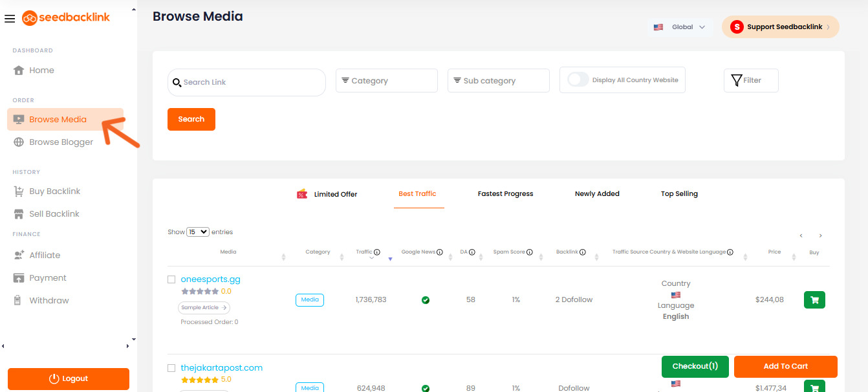This screenshot has height=392, width=868.
Task: Open the Category dropdown
Action: click(387, 81)
